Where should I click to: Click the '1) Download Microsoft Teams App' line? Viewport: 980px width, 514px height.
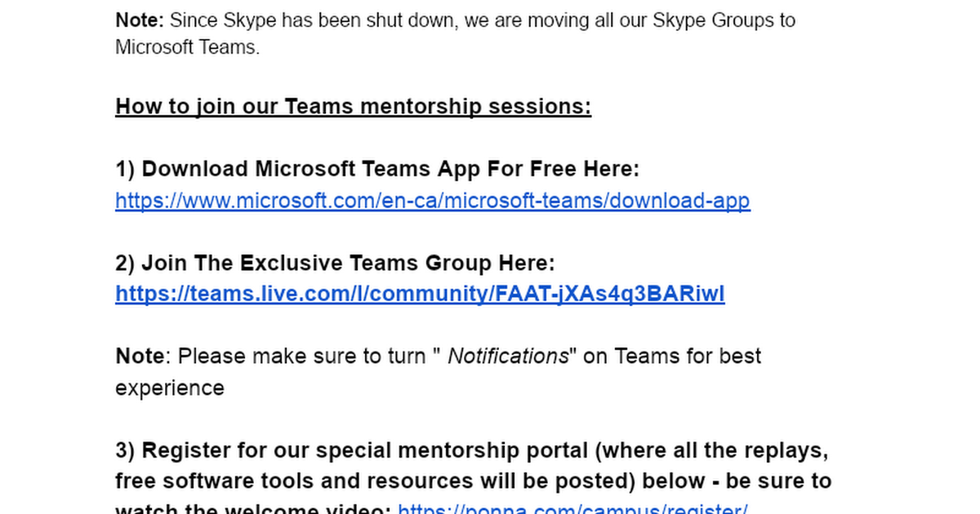point(376,169)
